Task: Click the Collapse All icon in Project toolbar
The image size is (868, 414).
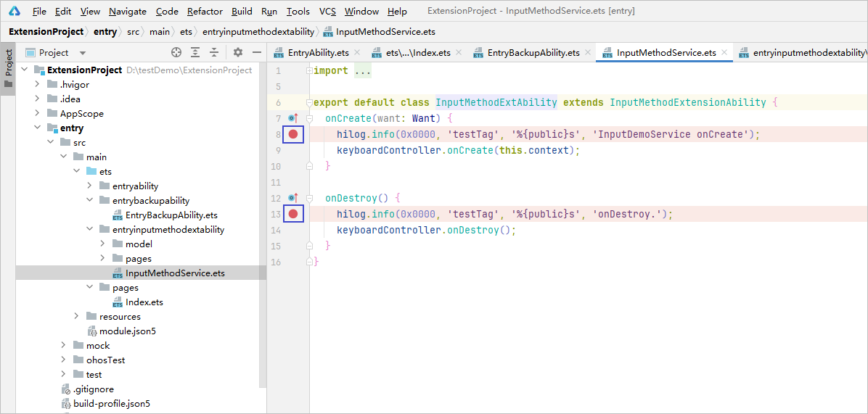Action: (214, 52)
